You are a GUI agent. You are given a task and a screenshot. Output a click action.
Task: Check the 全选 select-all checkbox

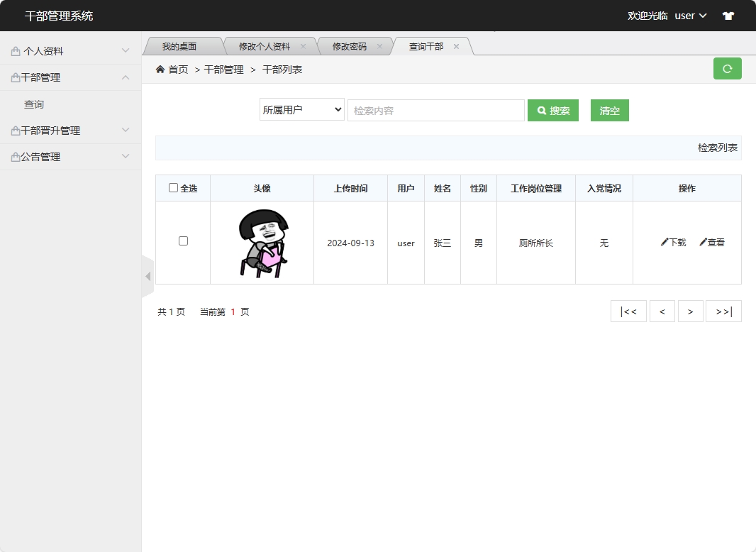tap(172, 187)
